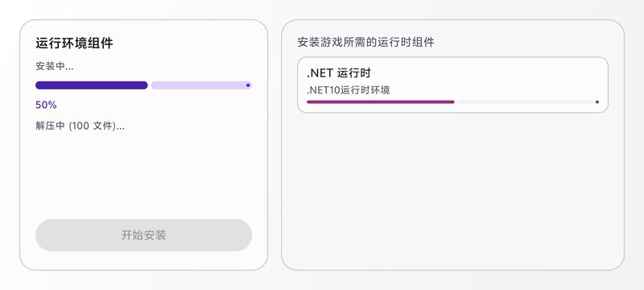The image size is (644, 290).
Task: Click the 100 文件 file count text
Action: pyautogui.click(x=92, y=126)
